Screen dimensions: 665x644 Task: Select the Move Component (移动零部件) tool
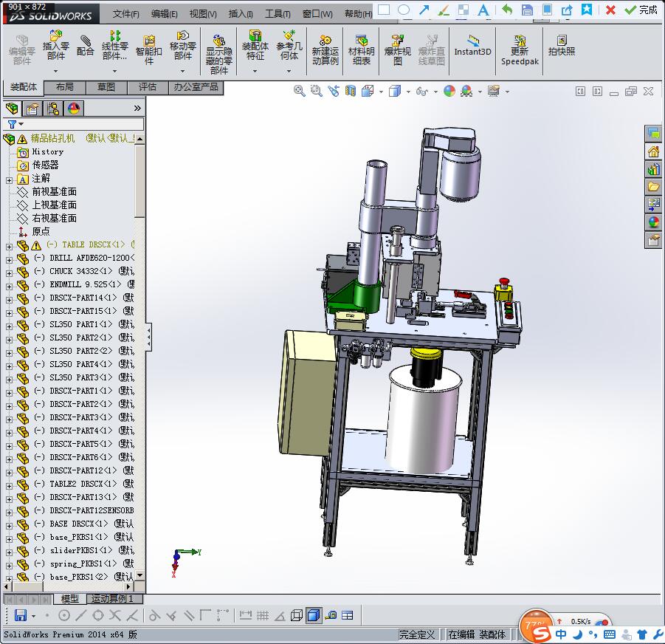pyautogui.click(x=183, y=46)
